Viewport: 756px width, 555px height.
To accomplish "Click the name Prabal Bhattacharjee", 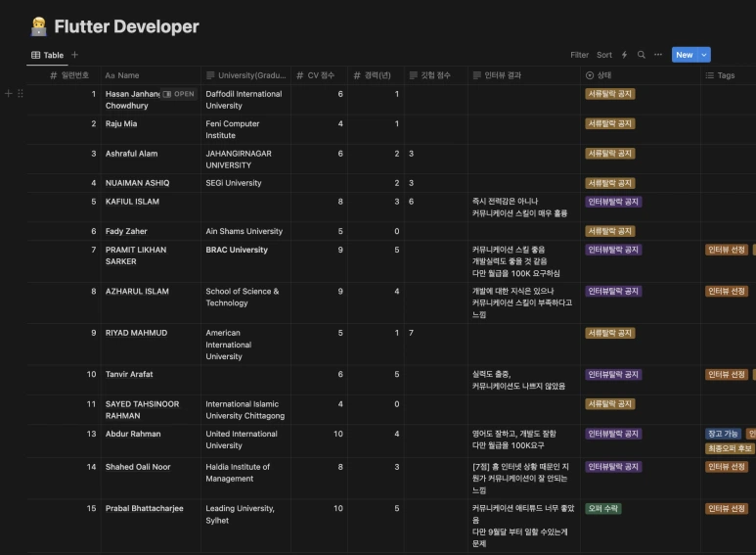I will (144, 508).
